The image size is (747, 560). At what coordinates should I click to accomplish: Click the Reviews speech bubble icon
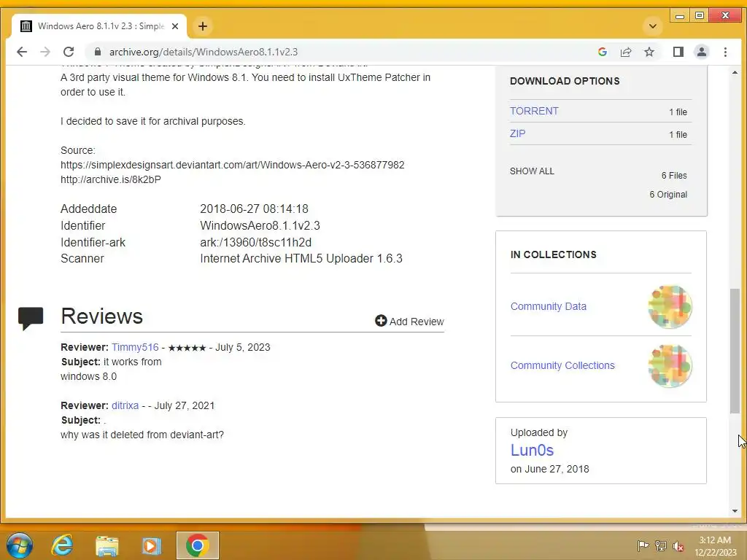pyautogui.click(x=31, y=318)
